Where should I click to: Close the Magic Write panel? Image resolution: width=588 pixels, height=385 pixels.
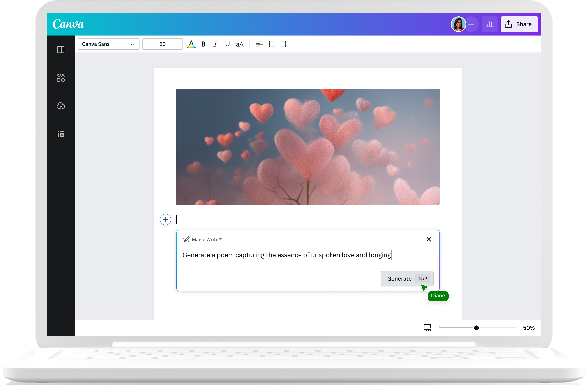point(429,239)
